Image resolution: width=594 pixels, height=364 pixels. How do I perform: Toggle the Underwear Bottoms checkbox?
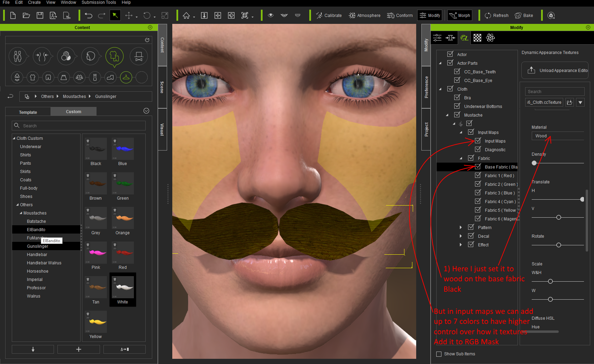click(457, 106)
